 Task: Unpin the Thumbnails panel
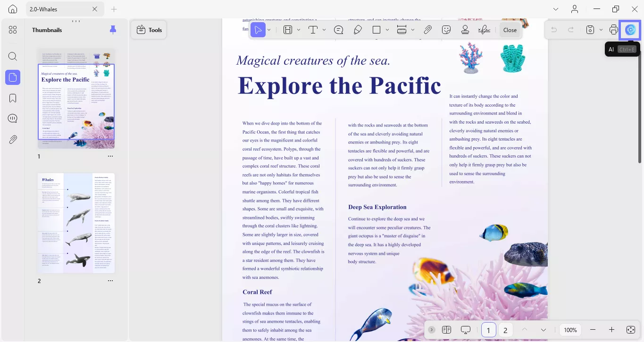(x=113, y=30)
